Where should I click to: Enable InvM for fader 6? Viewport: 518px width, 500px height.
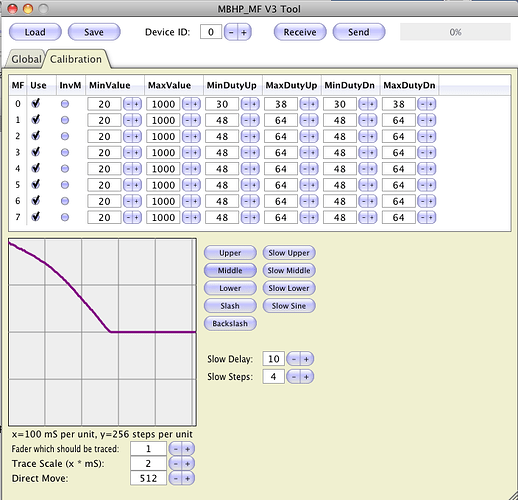[65, 201]
